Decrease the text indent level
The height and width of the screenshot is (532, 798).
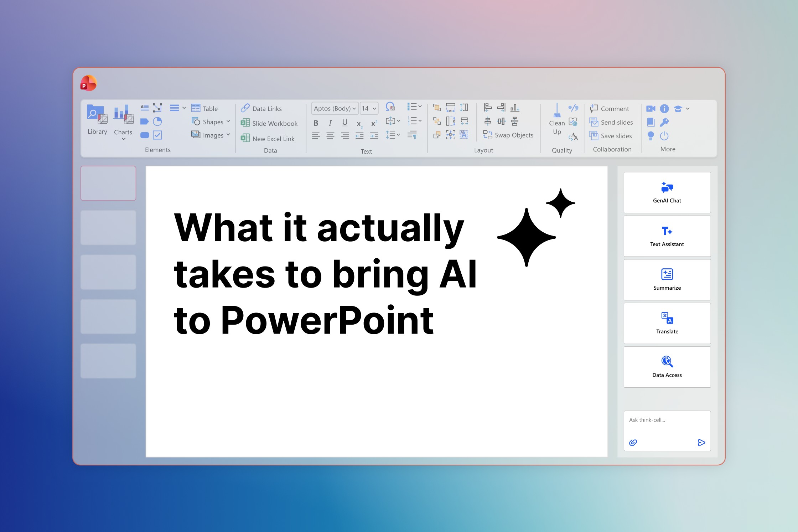(359, 136)
